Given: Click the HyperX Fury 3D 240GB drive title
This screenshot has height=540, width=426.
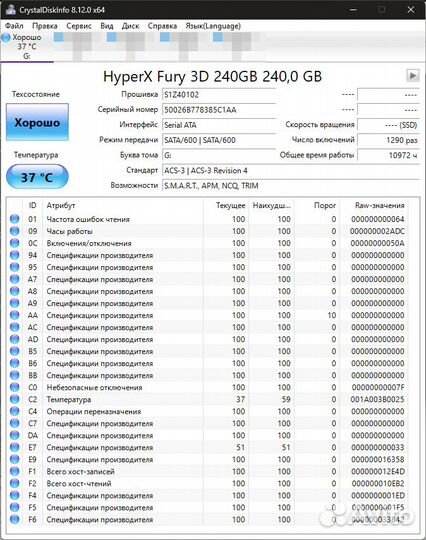Looking at the screenshot, I should pyautogui.click(x=212, y=76).
